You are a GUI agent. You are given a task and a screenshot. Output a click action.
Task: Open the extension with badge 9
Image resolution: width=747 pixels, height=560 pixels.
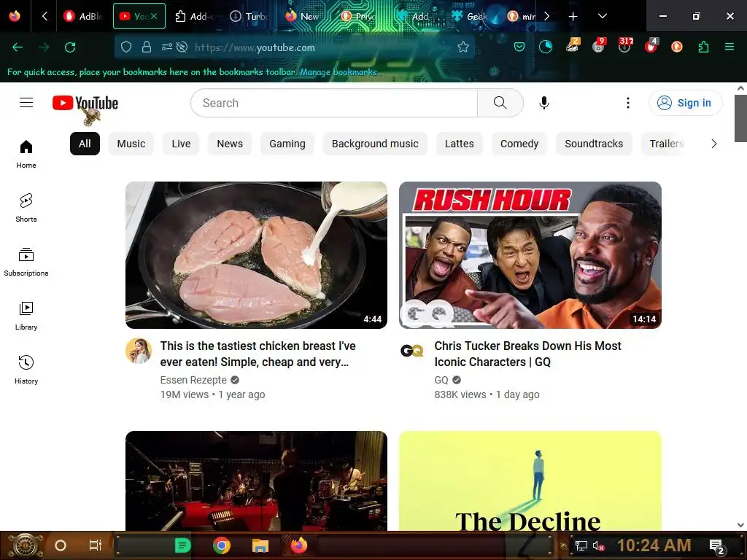(x=599, y=46)
